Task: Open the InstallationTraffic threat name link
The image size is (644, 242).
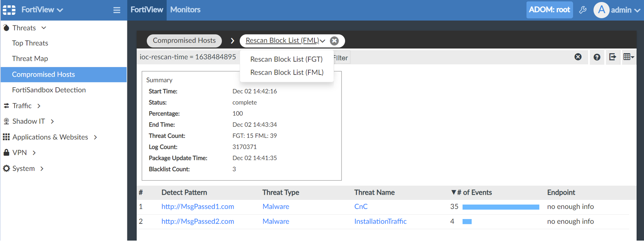Action: coord(380,221)
